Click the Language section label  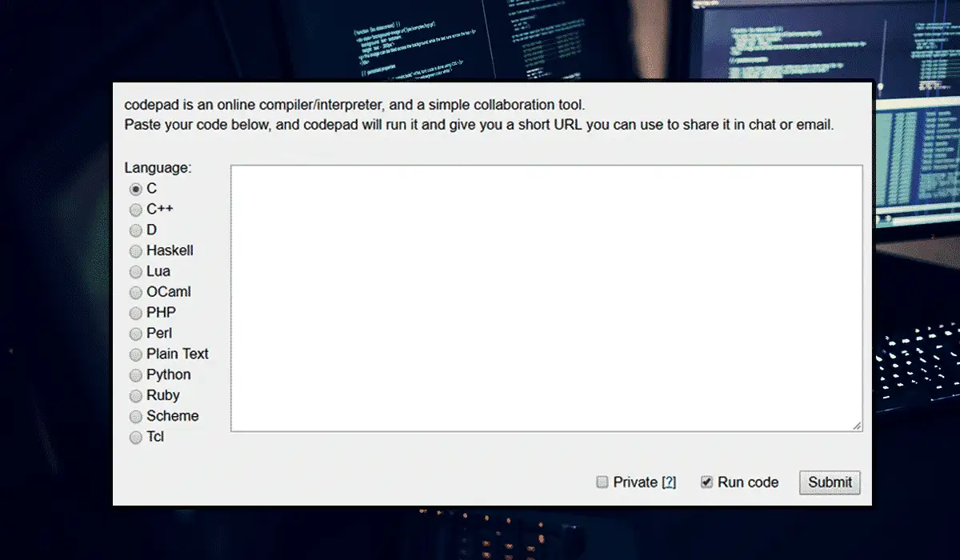tap(157, 167)
